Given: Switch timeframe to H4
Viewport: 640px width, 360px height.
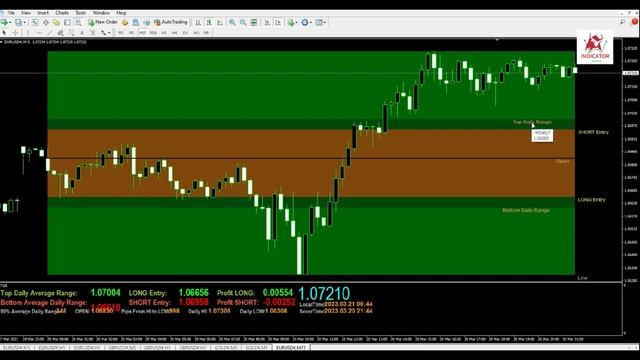Looking at the screenshot, I should pyautogui.click(x=174, y=33).
